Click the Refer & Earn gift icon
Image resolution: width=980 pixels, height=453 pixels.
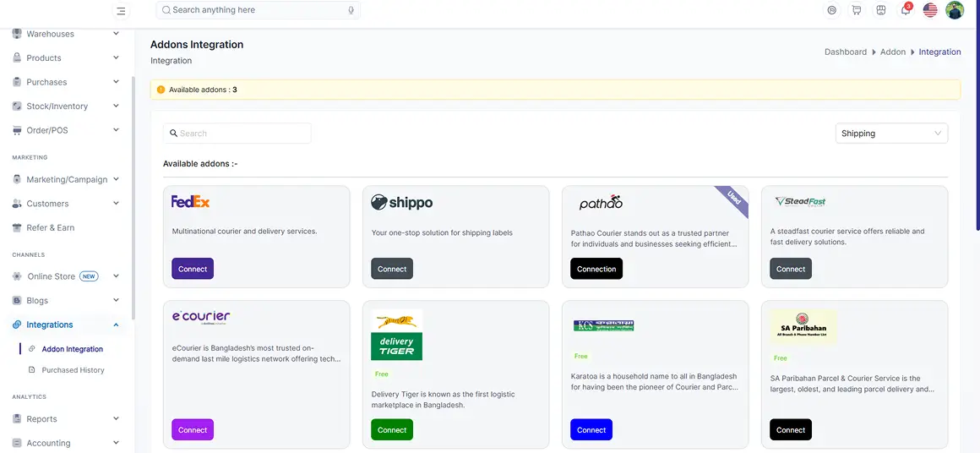[17, 227]
